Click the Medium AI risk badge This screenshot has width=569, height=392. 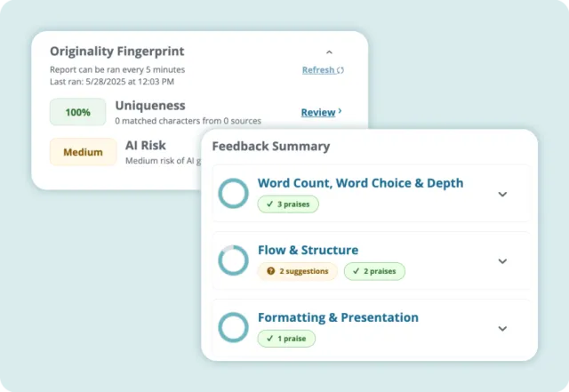83,152
